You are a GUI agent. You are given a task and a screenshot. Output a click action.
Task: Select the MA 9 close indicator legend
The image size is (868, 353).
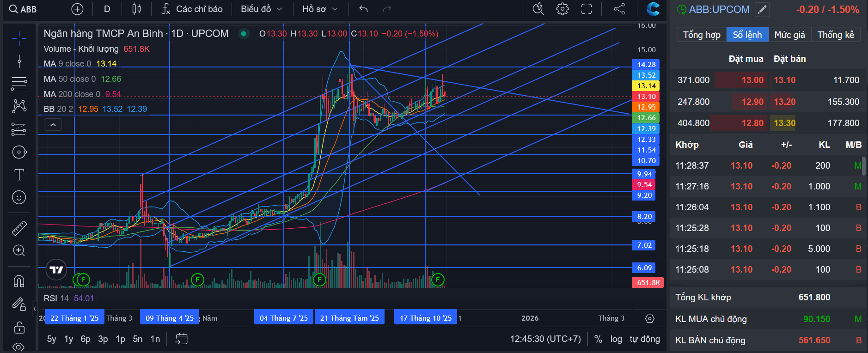pyautogui.click(x=80, y=64)
